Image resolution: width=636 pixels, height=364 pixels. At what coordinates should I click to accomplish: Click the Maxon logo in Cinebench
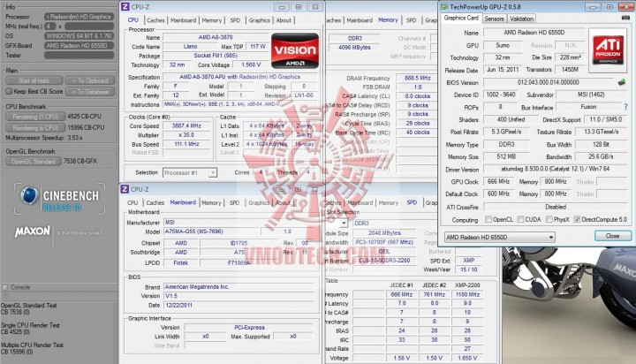tap(33, 231)
